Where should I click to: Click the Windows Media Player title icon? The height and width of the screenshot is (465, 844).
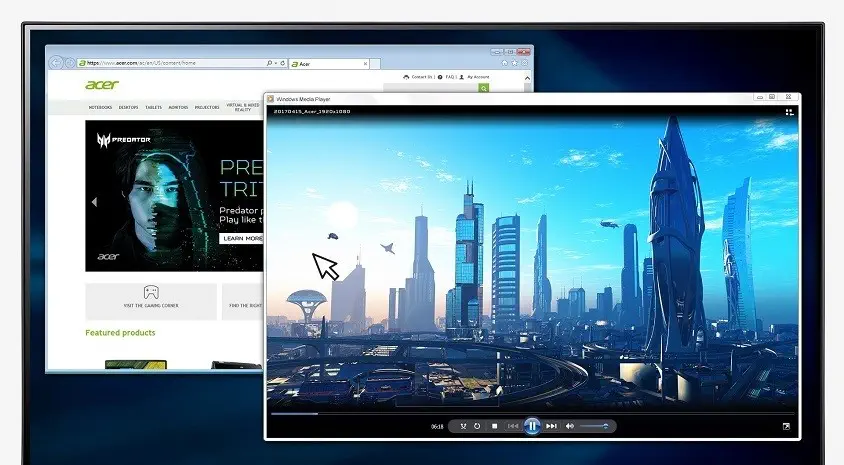point(271,99)
